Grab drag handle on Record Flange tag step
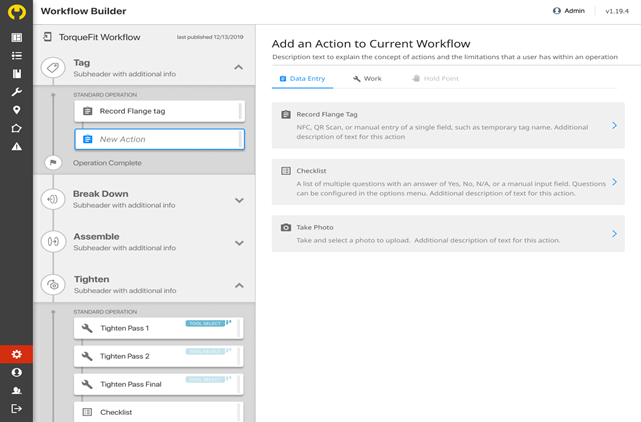The height and width of the screenshot is (422, 641). point(240,111)
